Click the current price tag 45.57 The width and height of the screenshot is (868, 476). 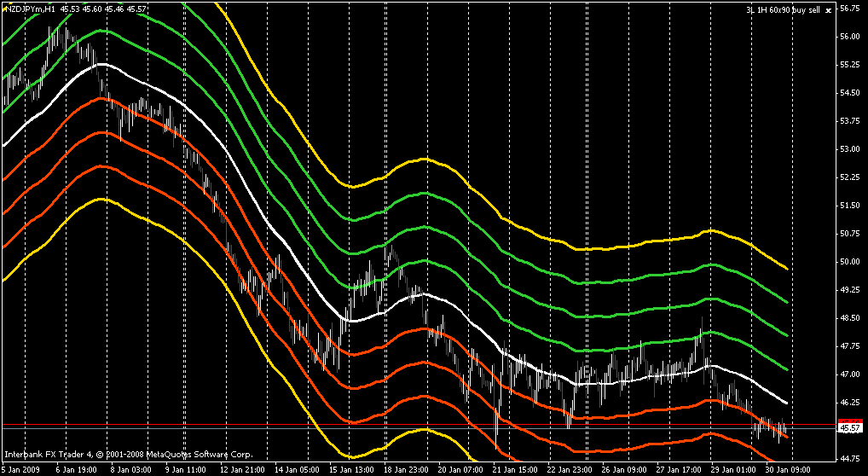[x=850, y=428]
